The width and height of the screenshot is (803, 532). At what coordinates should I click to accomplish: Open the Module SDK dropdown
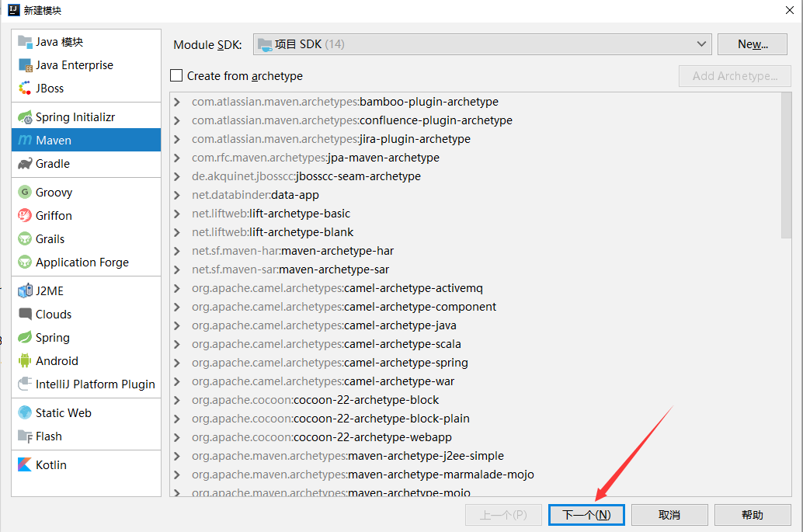pyautogui.click(x=482, y=44)
